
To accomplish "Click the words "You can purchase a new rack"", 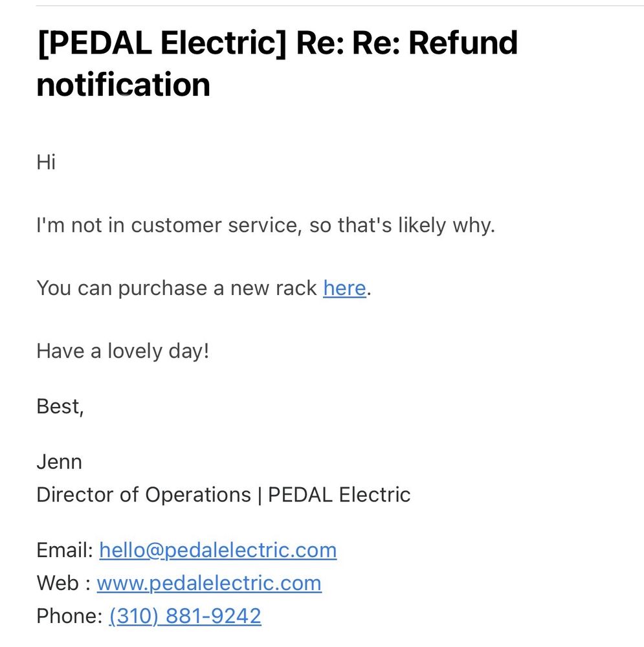I will (x=177, y=288).
